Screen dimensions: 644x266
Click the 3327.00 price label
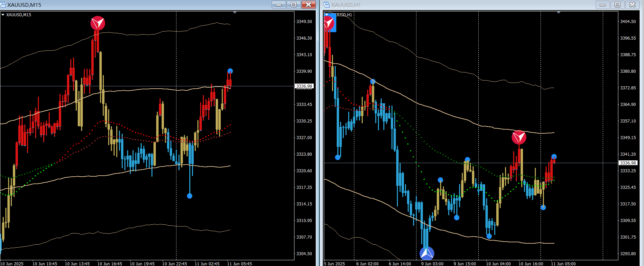[304, 137]
